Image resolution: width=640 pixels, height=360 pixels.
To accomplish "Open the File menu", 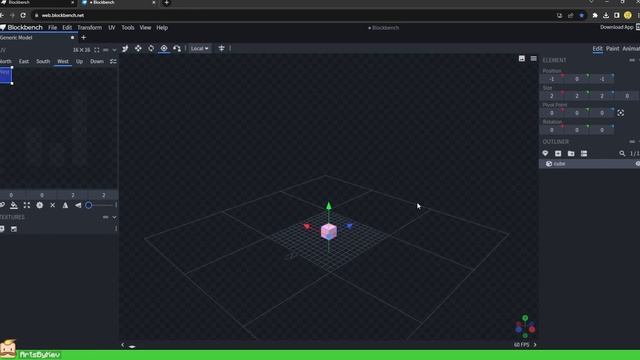I will (53, 27).
